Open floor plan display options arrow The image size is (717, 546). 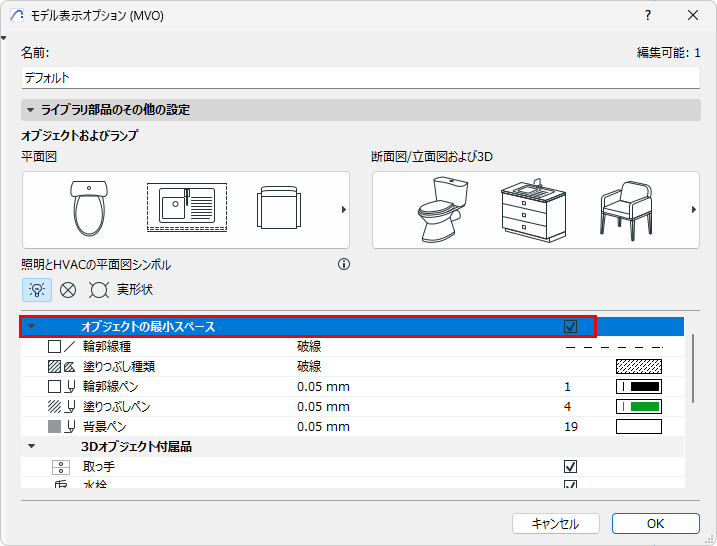tap(344, 210)
